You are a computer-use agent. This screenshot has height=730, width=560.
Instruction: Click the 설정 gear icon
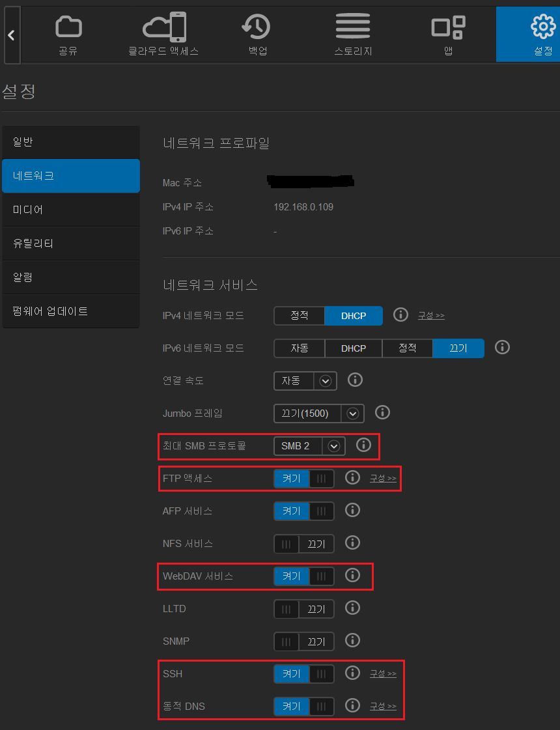point(542,27)
